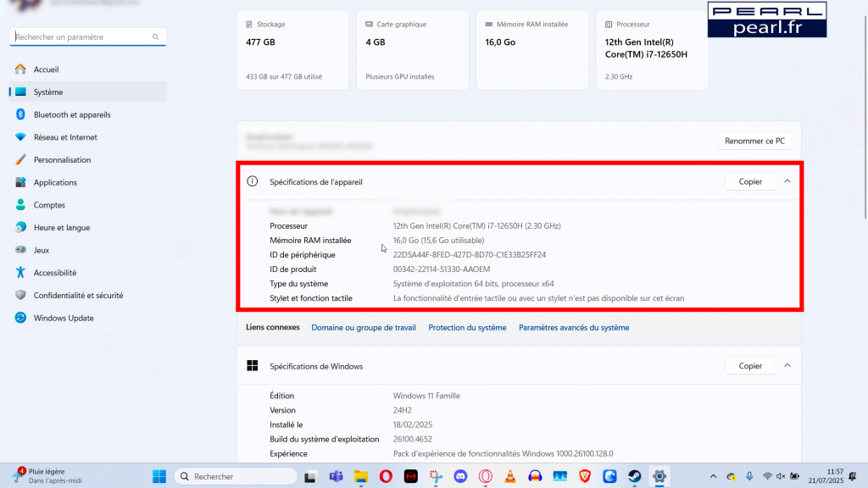Open the clock showing 11:57
Image resolution: width=868 pixels, height=488 pixels.
[826, 476]
